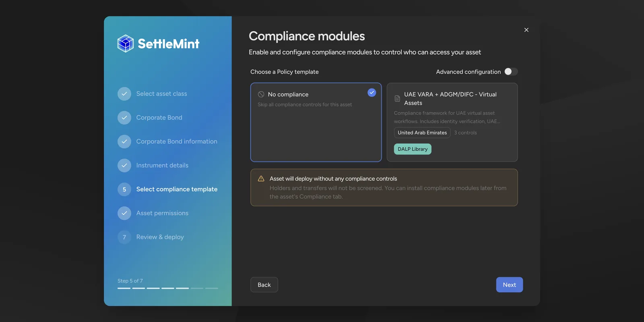Click the 'Advanced configuration' label

click(469, 72)
